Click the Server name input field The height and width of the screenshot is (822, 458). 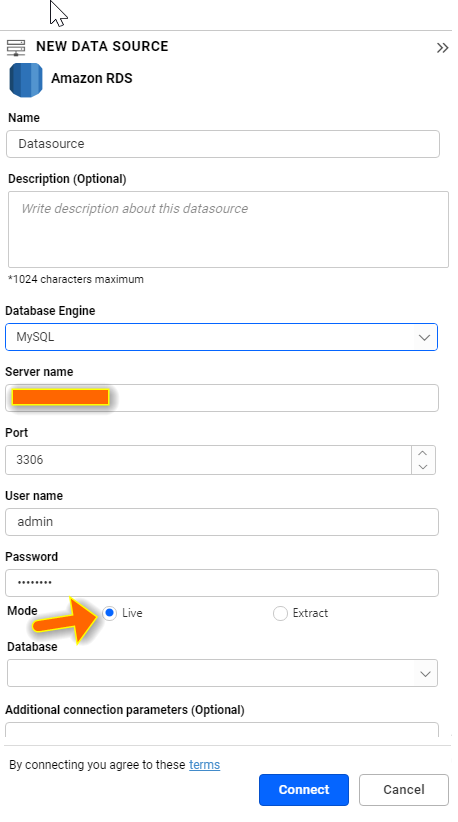point(222,398)
